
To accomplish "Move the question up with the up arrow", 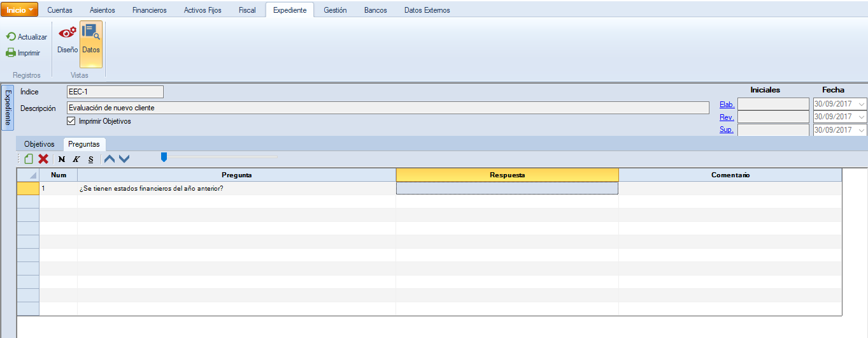I will 110,159.
